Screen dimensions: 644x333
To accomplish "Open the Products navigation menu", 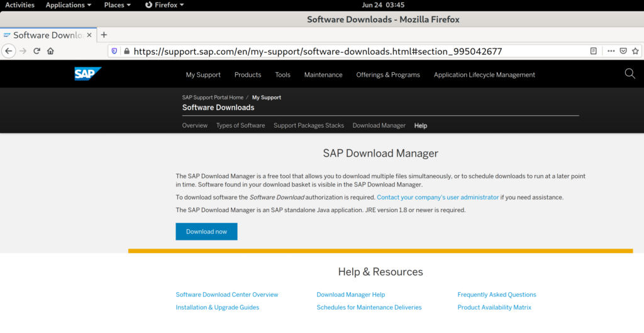I will click(248, 75).
